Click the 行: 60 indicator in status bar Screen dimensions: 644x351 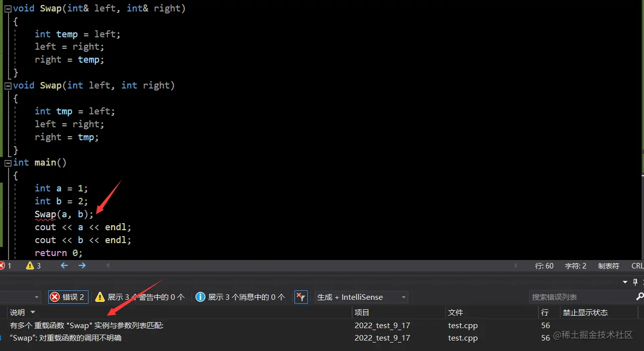(544, 265)
